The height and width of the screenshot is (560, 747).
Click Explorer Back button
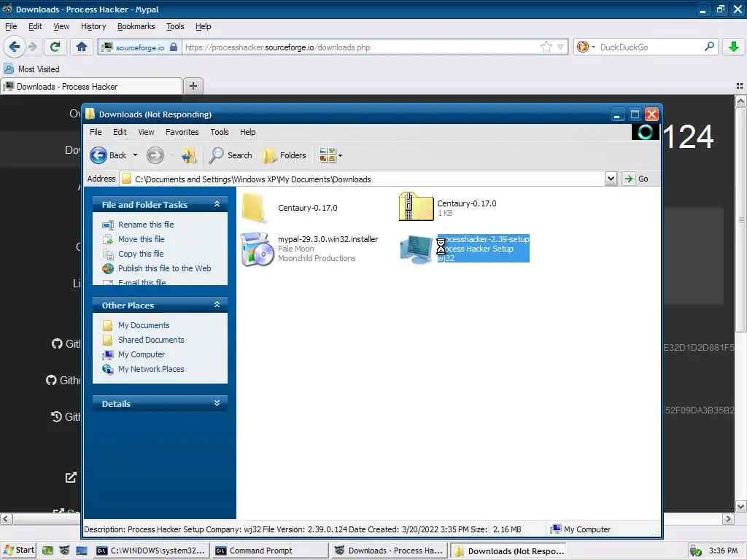[109, 155]
